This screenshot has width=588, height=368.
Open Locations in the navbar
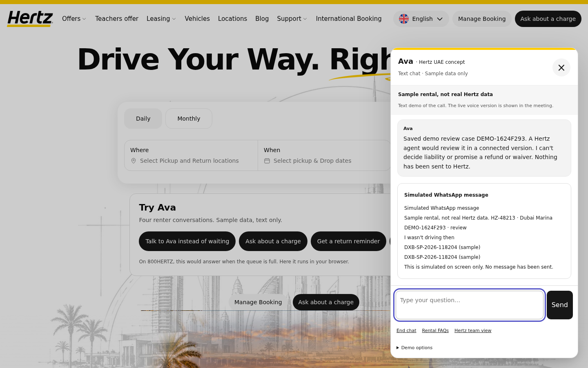tap(232, 19)
